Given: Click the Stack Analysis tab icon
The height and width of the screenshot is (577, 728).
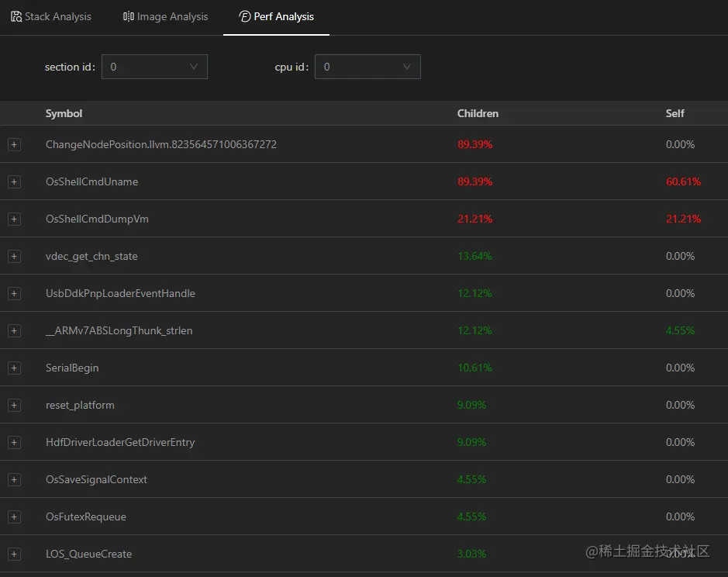Looking at the screenshot, I should (x=16, y=17).
